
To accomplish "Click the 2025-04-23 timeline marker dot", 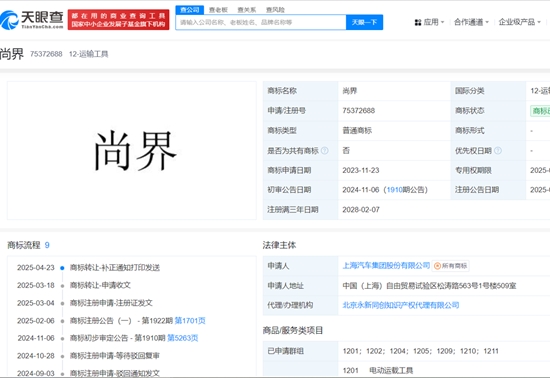I will click(x=62, y=268).
